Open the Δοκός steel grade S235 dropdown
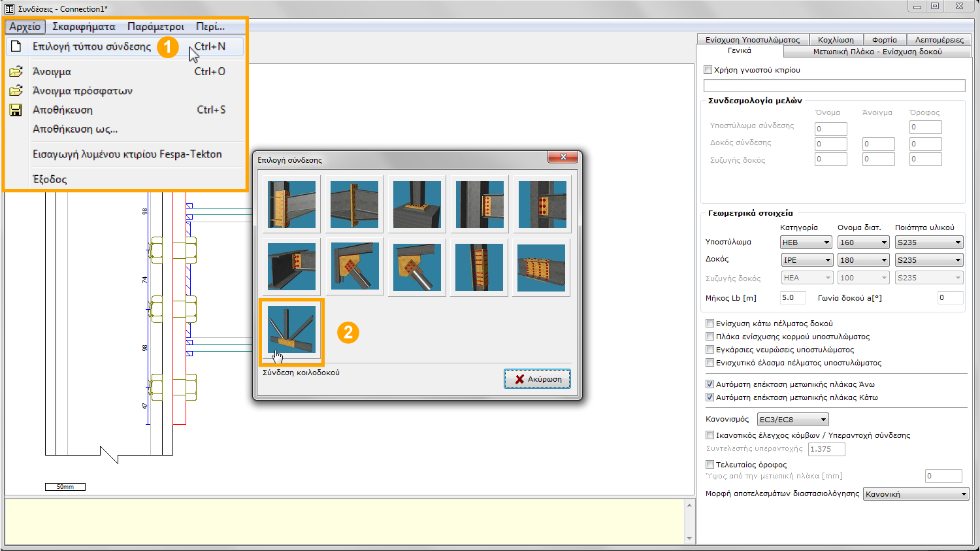 (x=928, y=260)
